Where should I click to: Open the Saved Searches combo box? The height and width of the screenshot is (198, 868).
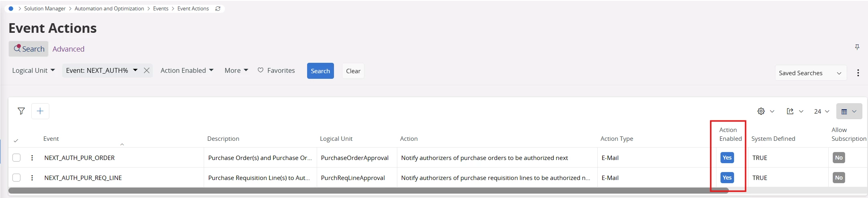810,73
